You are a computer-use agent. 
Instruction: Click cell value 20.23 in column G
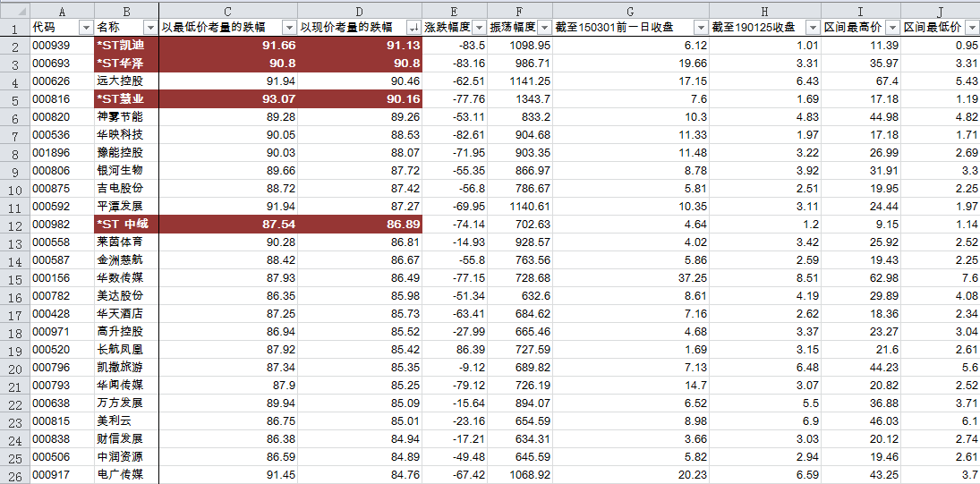[x=631, y=475]
